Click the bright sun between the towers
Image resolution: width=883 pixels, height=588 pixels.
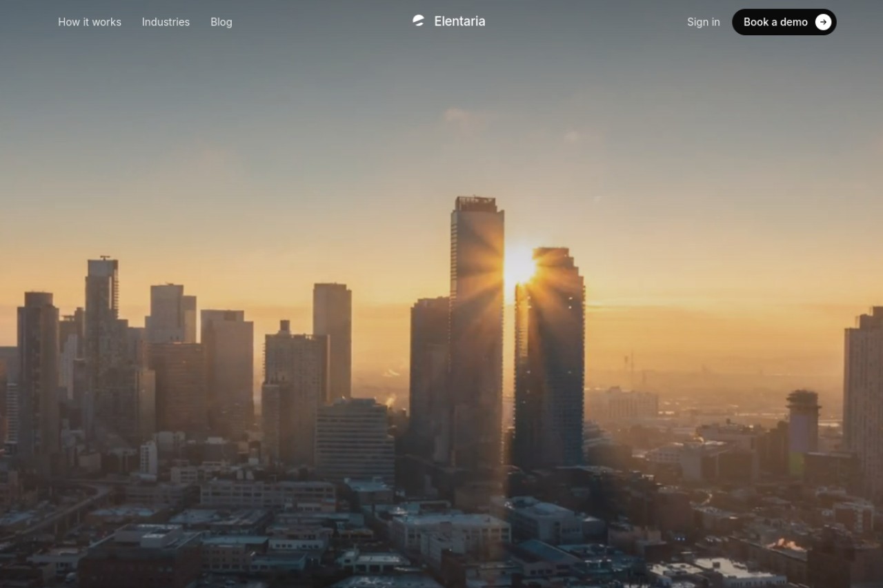click(x=519, y=266)
